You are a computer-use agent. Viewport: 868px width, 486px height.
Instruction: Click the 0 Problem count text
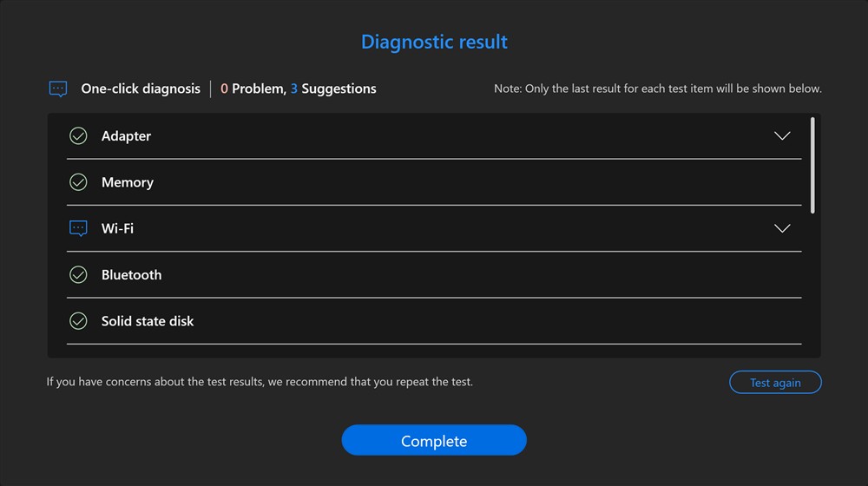(x=252, y=89)
